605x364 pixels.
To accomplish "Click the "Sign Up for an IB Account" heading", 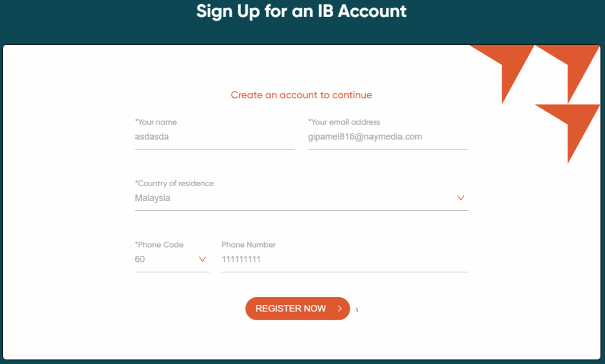I will click(x=301, y=11).
